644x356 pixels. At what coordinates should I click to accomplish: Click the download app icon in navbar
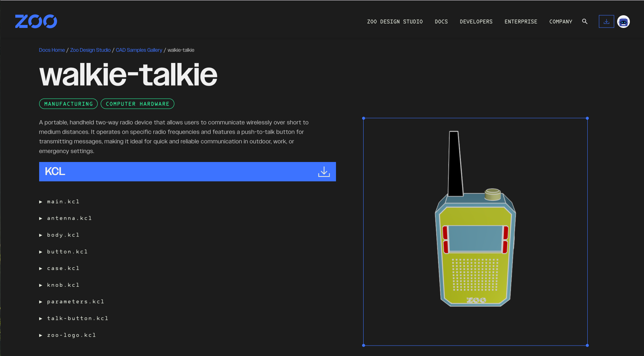pyautogui.click(x=606, y=22)
